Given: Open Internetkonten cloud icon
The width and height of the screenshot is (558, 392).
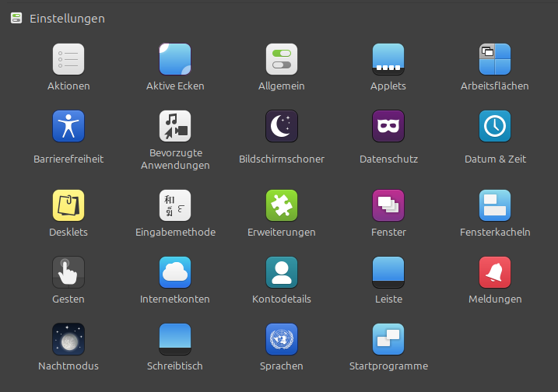Looking at the screenshot, I should click(175, 272).
